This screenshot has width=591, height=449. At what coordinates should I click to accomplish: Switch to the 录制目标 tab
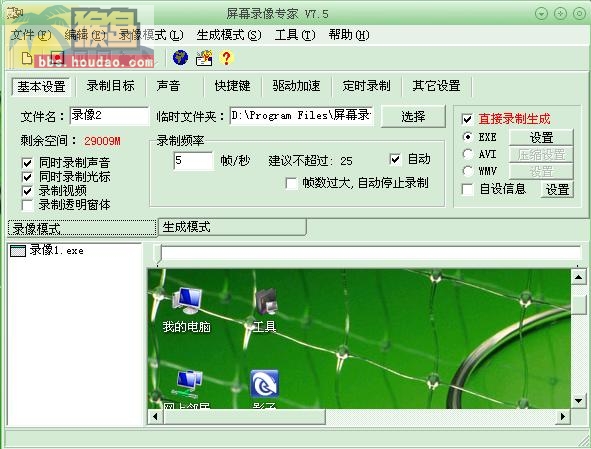pyautogui.click(x=110, y=86)
